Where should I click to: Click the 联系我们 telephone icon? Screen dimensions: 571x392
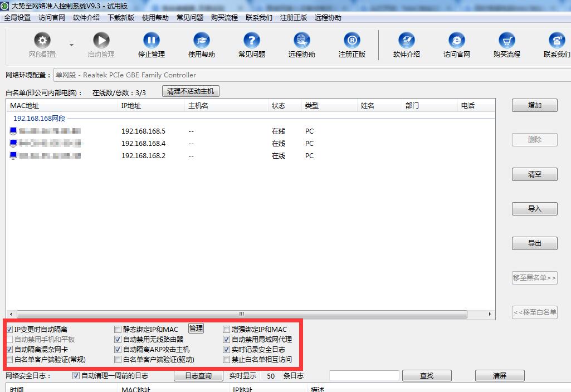557,41
